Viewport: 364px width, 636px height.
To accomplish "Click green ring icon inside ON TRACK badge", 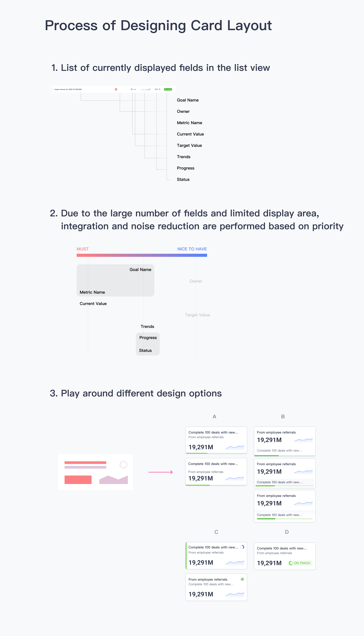I will pyautogui.click(x=291, y=563).
